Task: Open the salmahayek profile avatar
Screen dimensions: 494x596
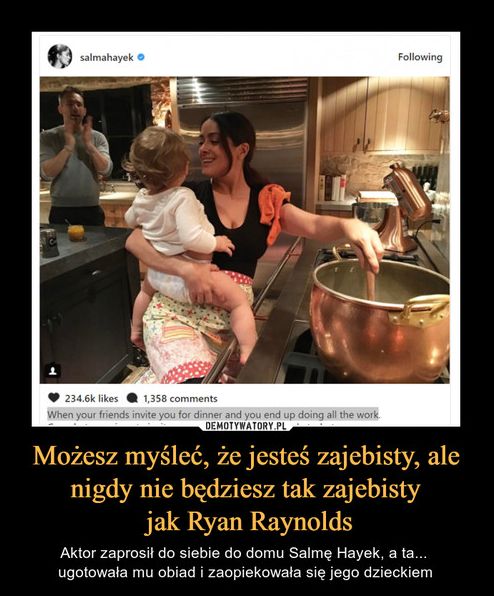Action: [x=60, y=57]
